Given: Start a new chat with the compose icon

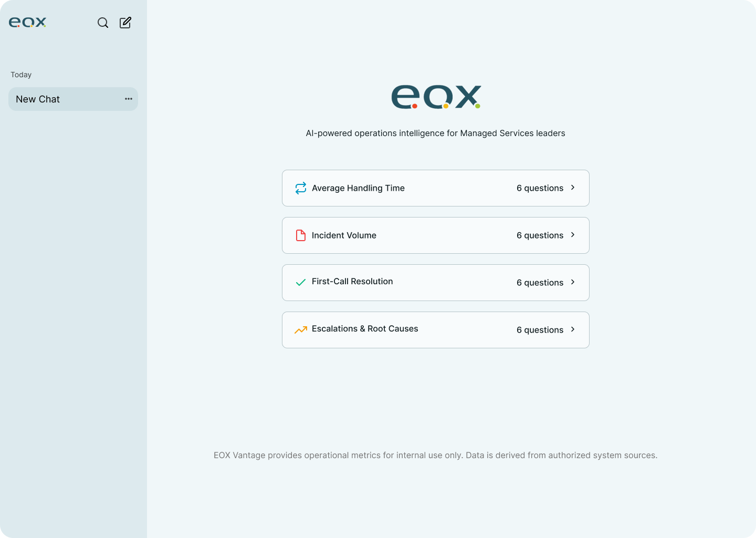Looking at the screenshot, I should pyautogui.click(x=125, y=23).
